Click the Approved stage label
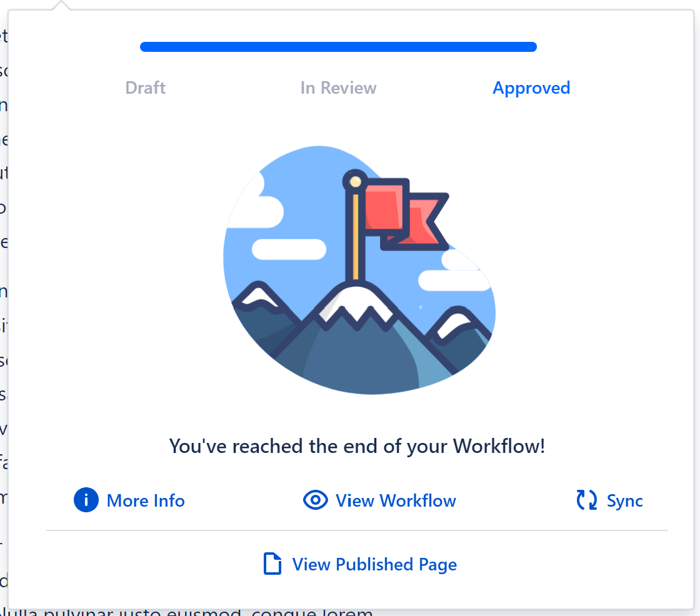The height and width of the screenshot is (616, 700). (531, 88)
